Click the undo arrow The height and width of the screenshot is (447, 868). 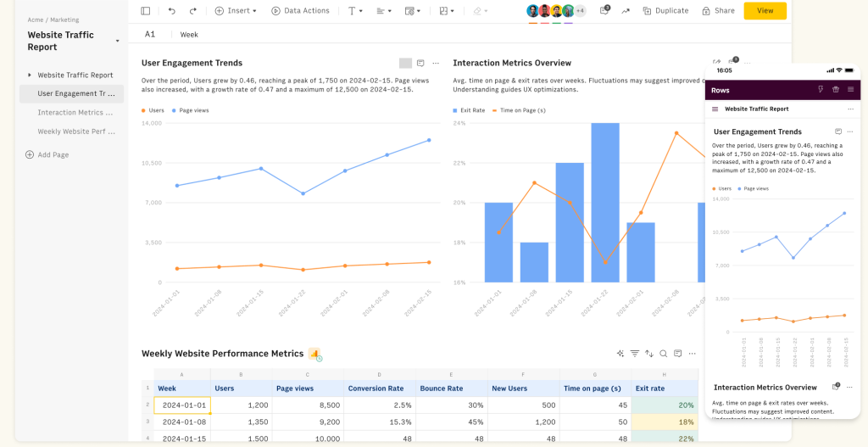tap(172, 11)
